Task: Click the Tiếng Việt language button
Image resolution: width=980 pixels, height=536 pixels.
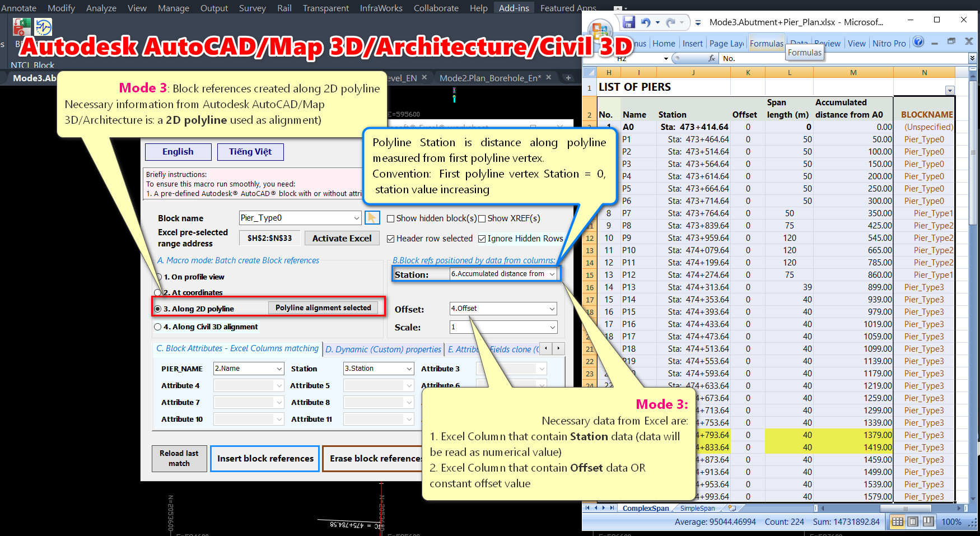Action: click(250, 152)
